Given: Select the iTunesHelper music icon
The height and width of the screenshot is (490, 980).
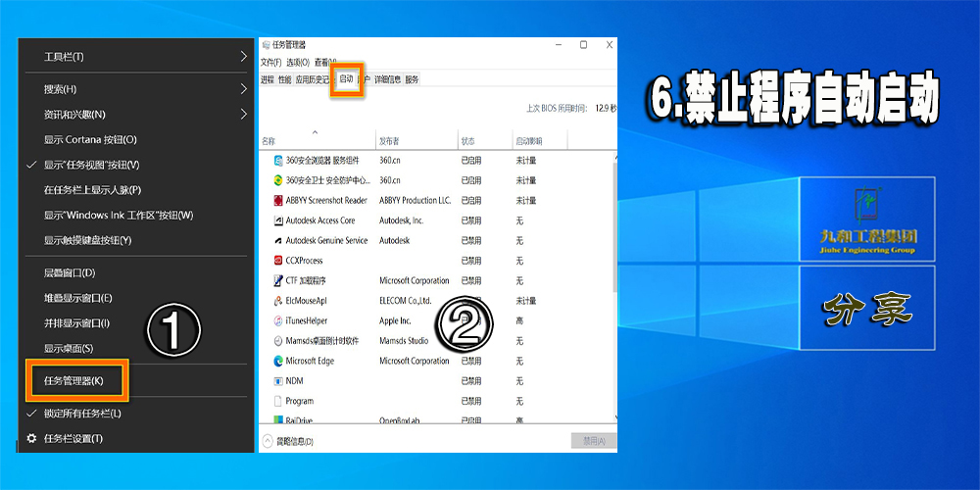Looking at the screenshot, I should 278,320.
